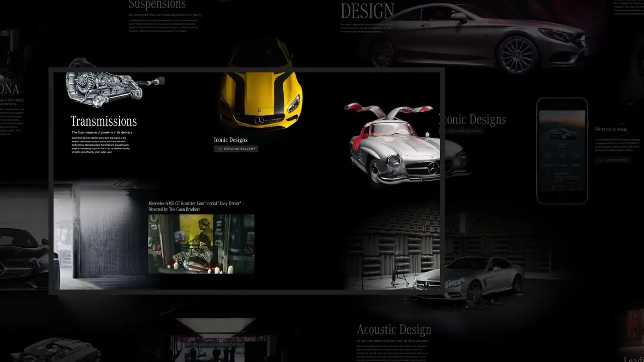Click the Acoustic Design heading

[x=394, y=330]
